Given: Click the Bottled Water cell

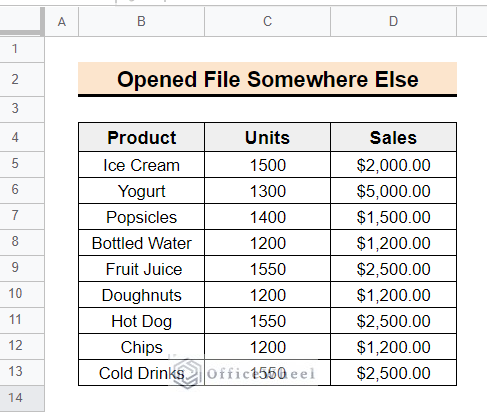Looking at the screenshot, I should coord(141,243).
